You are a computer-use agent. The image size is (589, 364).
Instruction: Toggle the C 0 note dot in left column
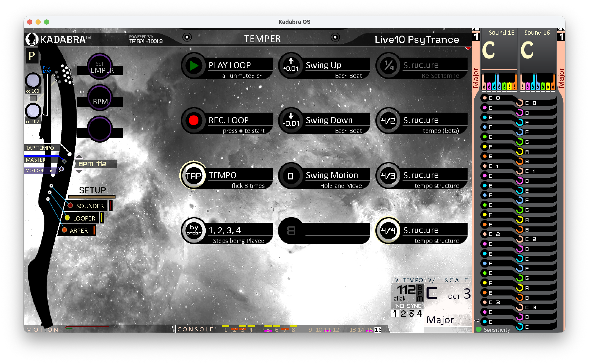(484, 98)
